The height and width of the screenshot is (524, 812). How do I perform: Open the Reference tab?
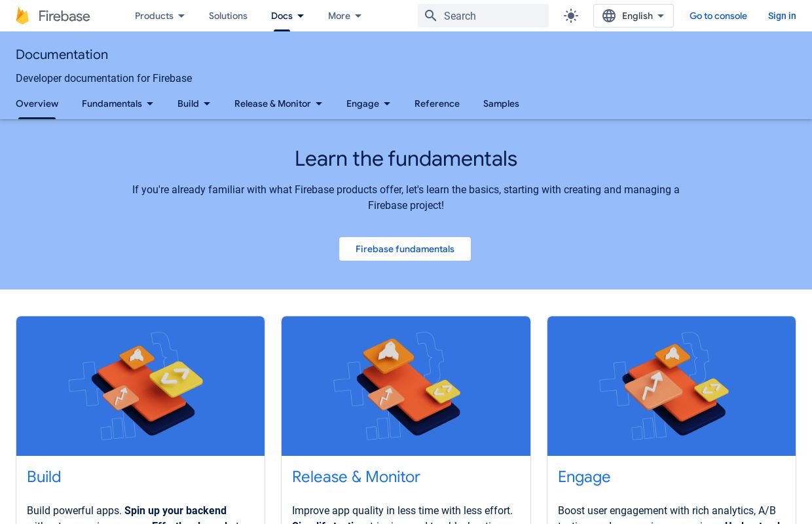tap(437, 103)
